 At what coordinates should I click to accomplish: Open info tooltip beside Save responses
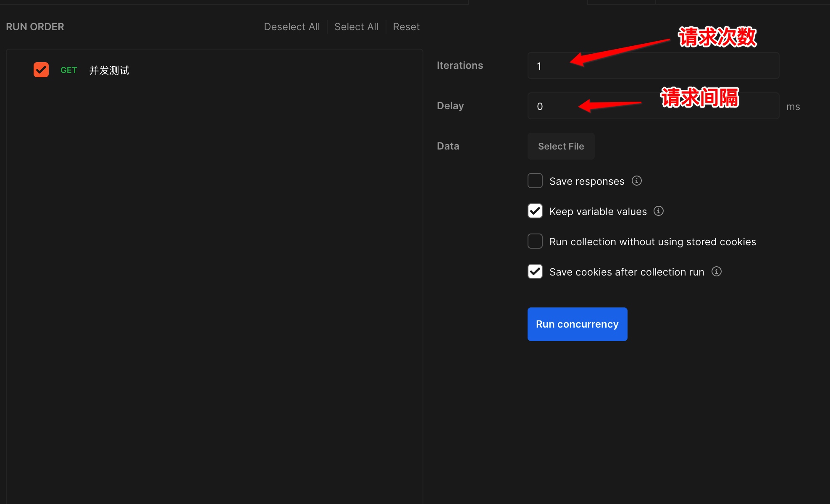636,181
